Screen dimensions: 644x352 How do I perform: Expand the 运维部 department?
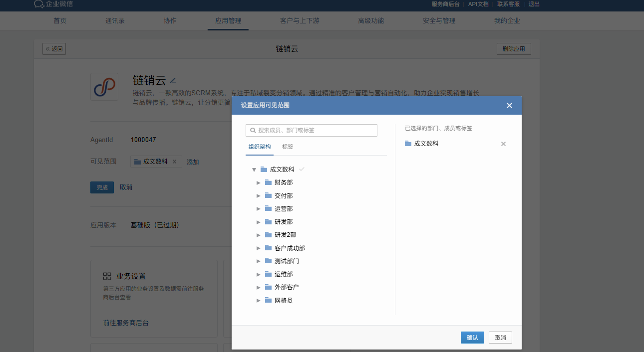tap(259, 274)
